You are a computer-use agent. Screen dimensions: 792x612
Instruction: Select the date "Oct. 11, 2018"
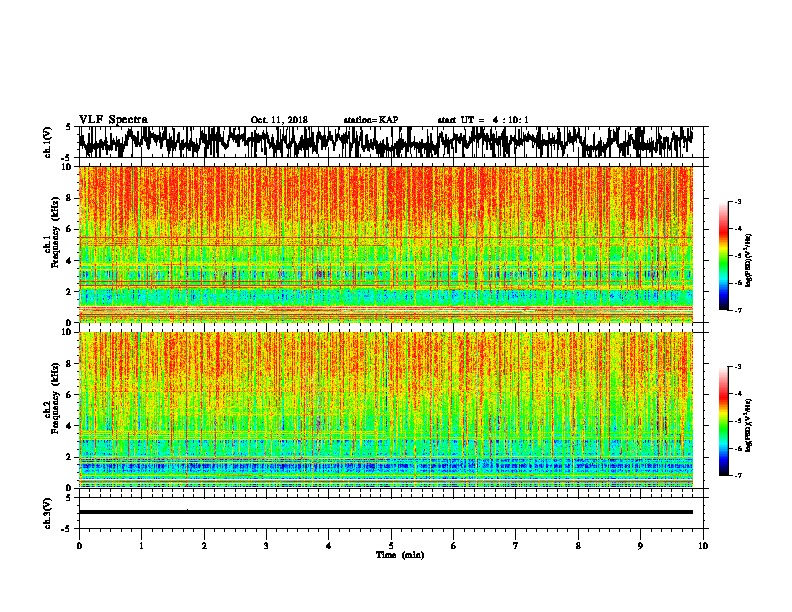point(279,120)
